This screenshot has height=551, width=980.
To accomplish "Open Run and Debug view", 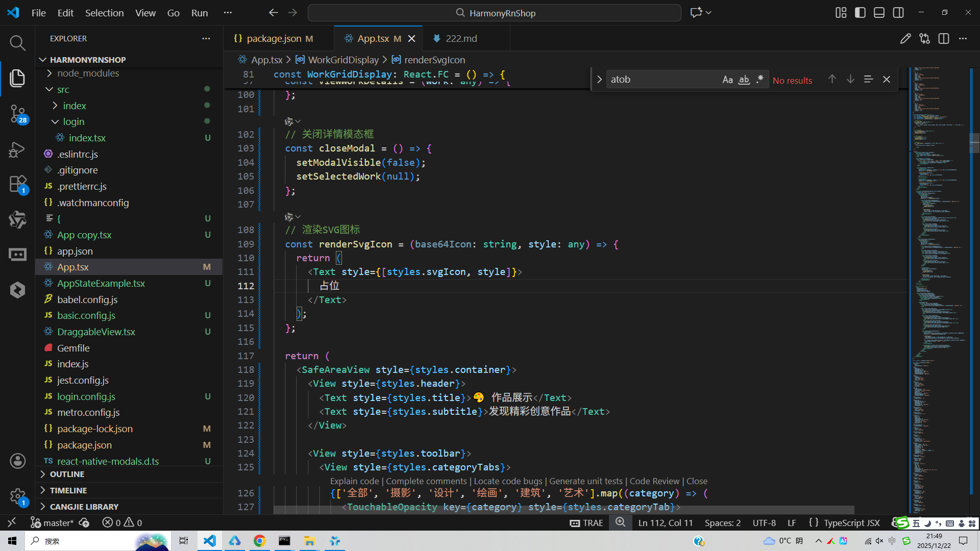I will [17, 149].
